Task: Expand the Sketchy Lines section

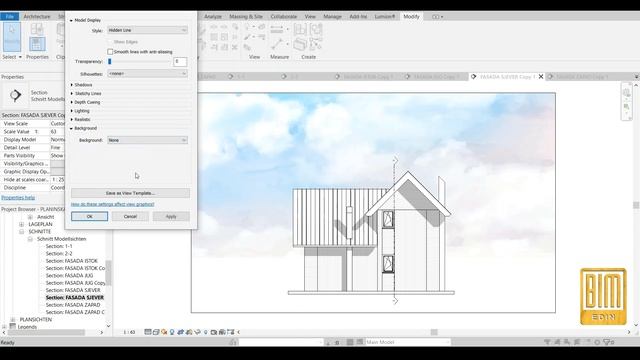Action: [x=71, y=93]
